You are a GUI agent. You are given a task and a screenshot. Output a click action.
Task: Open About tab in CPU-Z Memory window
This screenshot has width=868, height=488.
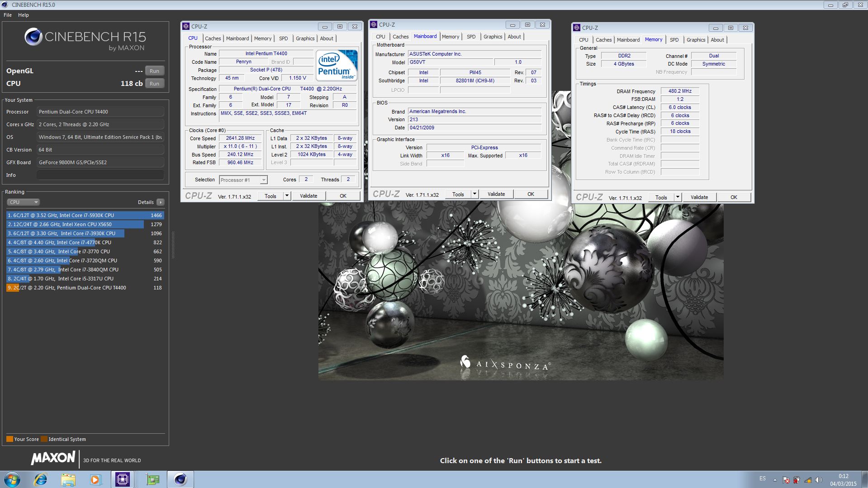tap(717, 40)
